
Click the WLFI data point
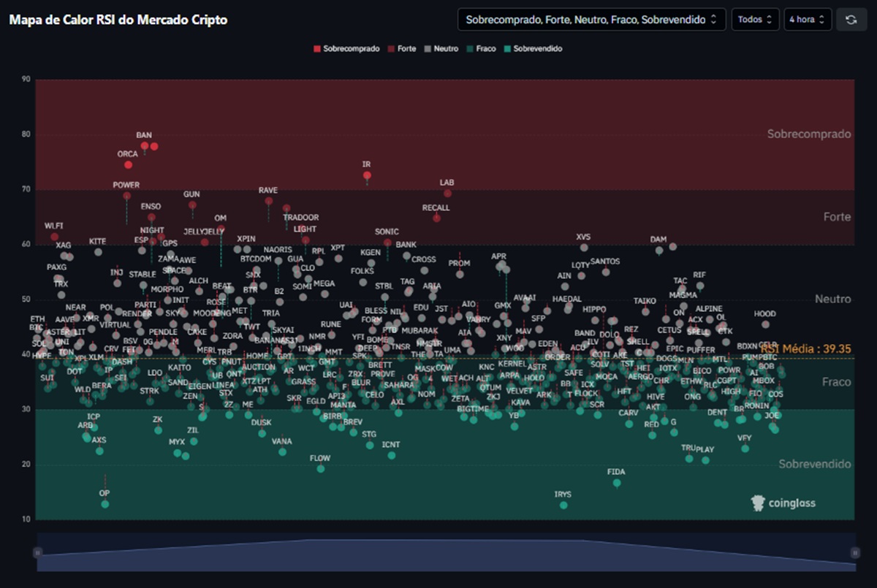click(55, 237)
